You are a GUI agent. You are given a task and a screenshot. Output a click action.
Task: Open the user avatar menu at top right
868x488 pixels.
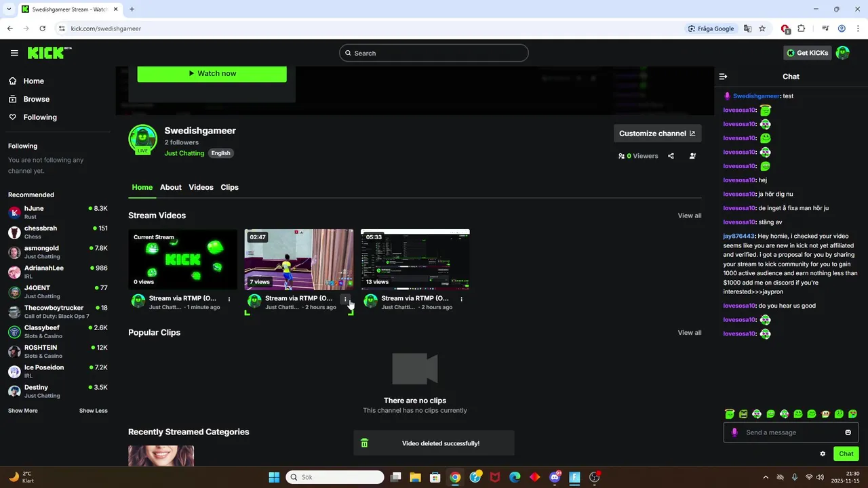842,53
